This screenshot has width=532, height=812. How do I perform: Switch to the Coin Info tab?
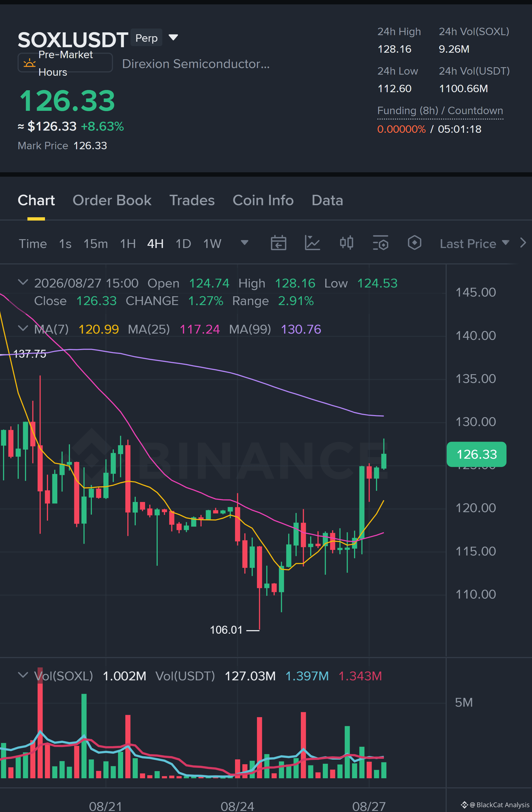tap(263, 200)
